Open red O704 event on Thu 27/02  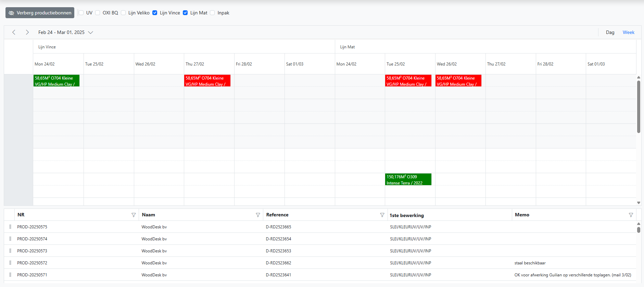click(x=207, y=81)
